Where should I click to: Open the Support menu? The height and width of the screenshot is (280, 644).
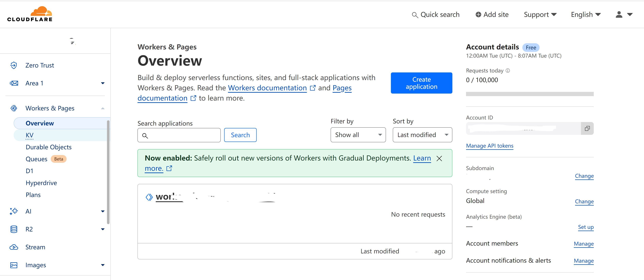pyautogui.click(x=540, y=14)
